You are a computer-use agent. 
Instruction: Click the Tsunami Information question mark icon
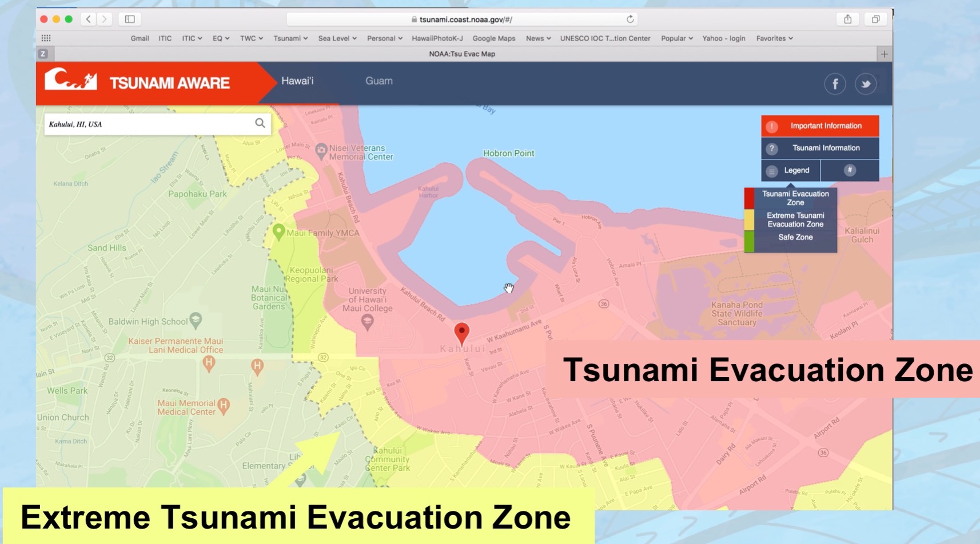tap(772, 148)
